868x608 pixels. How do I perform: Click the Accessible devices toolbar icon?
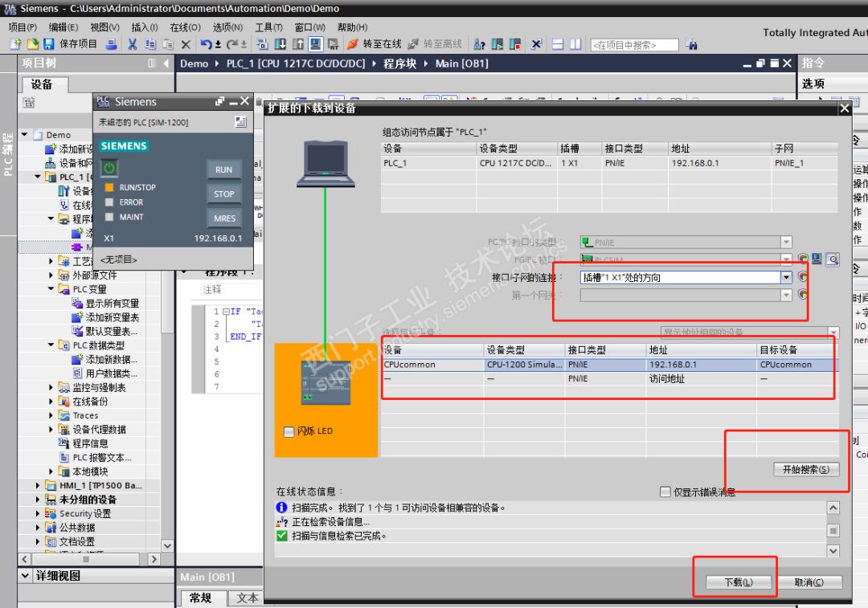click(480, 44)
